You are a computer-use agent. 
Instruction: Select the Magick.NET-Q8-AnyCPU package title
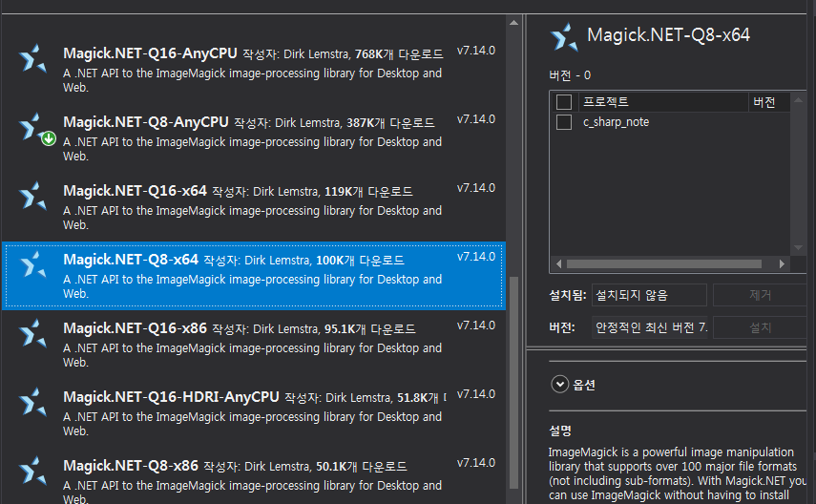(x=146, y=122)
